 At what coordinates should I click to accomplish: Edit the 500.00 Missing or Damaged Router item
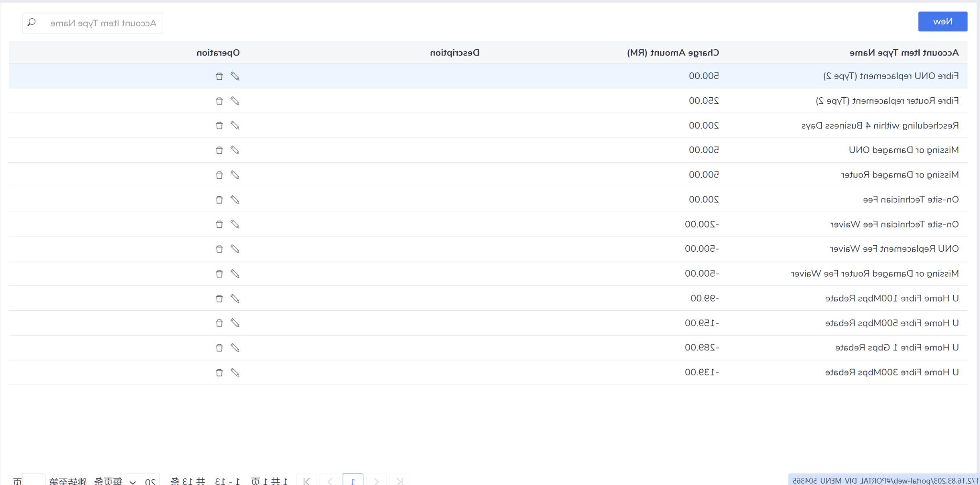235,175
